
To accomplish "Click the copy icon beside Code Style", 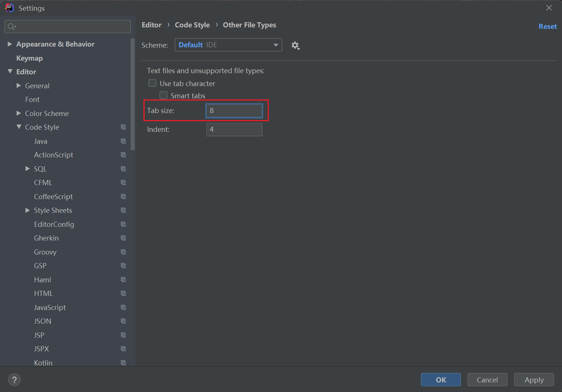I will click(123, 127).
